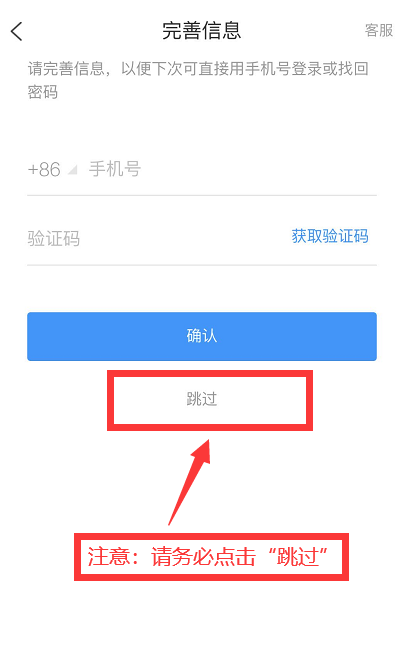
Task: Go back using the left arrow
Action: 17,31
